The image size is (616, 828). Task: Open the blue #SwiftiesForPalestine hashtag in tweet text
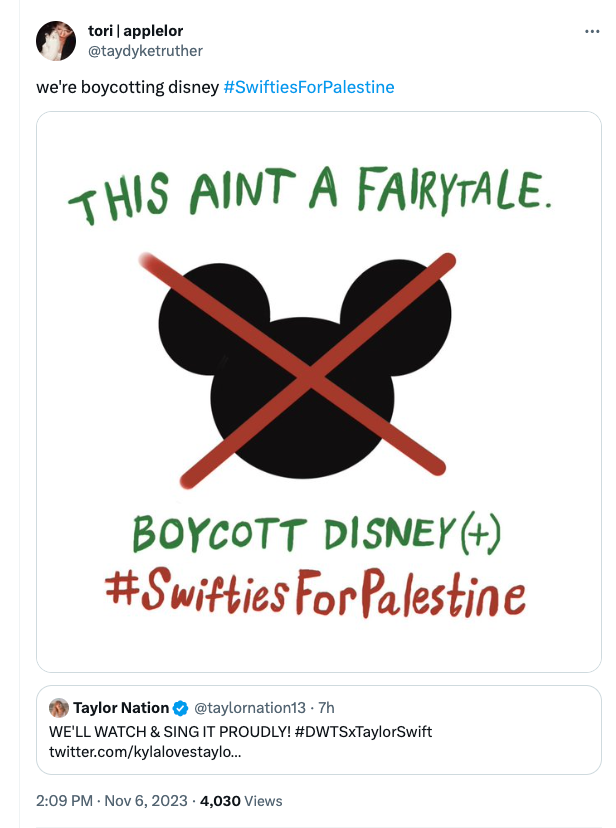[x=308, y=87]
